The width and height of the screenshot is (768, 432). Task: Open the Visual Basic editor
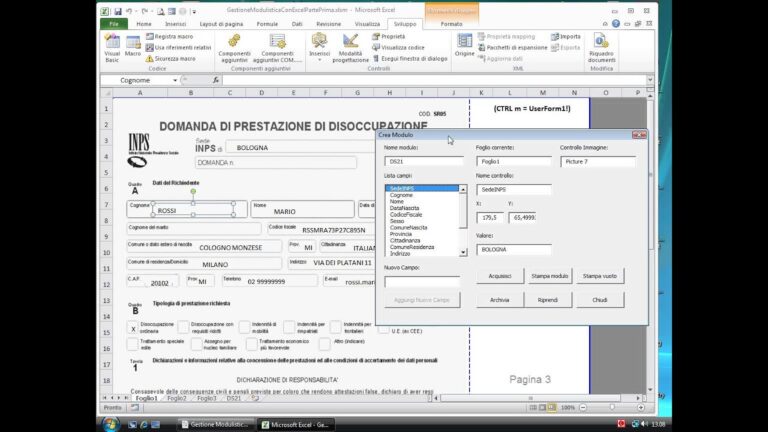pyautogui.click(x=112, y=48)
